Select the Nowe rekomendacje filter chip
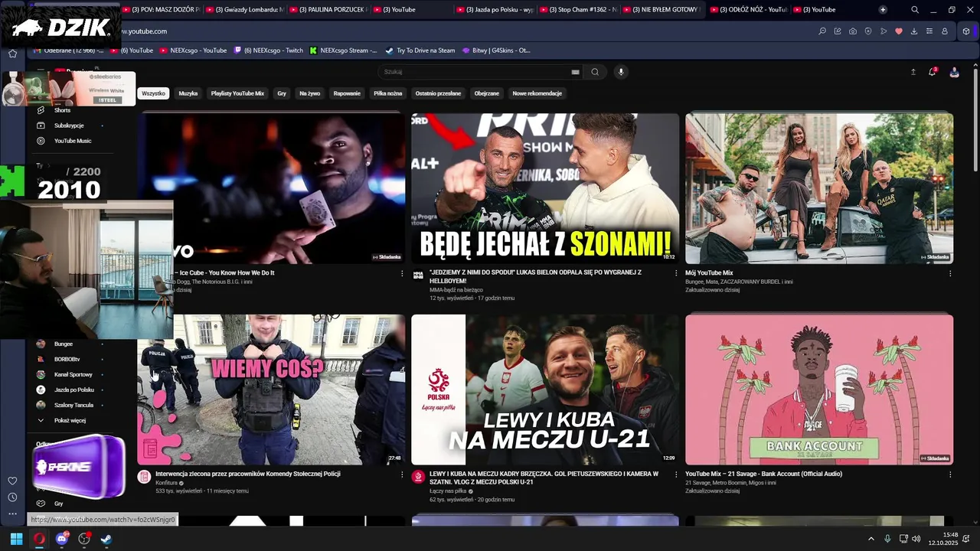The image size is (980, 551). point(537,93)
